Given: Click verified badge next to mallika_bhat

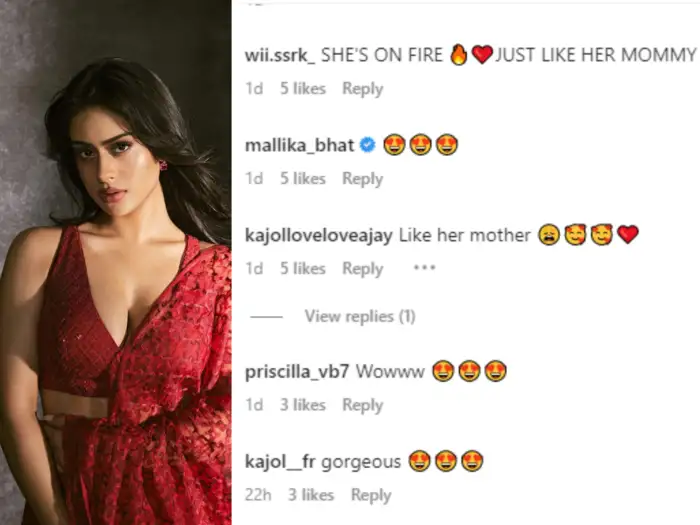Looking at the screenshot, I should click(367, 145).
